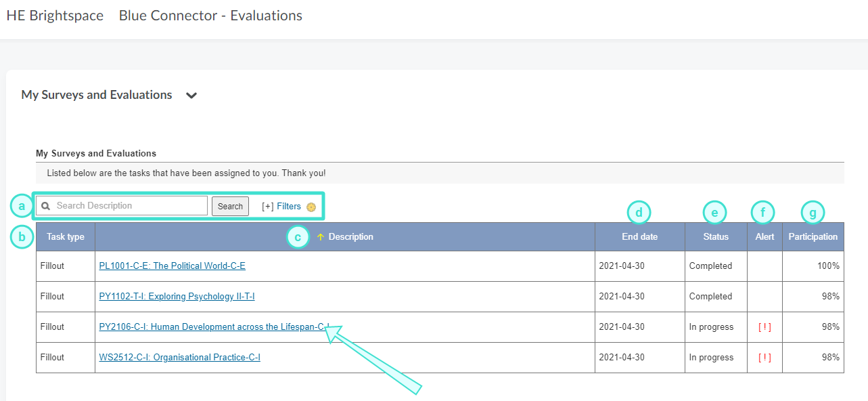This screenshot has height=401, width=868.
Task: Open PY1102-T-I: Exploring Psychology II evaluation
Action: click(x=177, y=297)
